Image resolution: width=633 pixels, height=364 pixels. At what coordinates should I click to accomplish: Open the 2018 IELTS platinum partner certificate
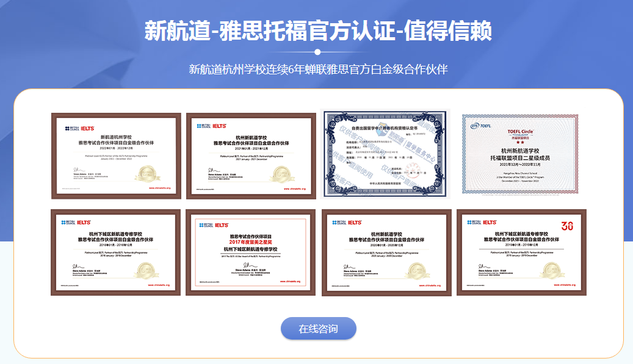(115, 252)
